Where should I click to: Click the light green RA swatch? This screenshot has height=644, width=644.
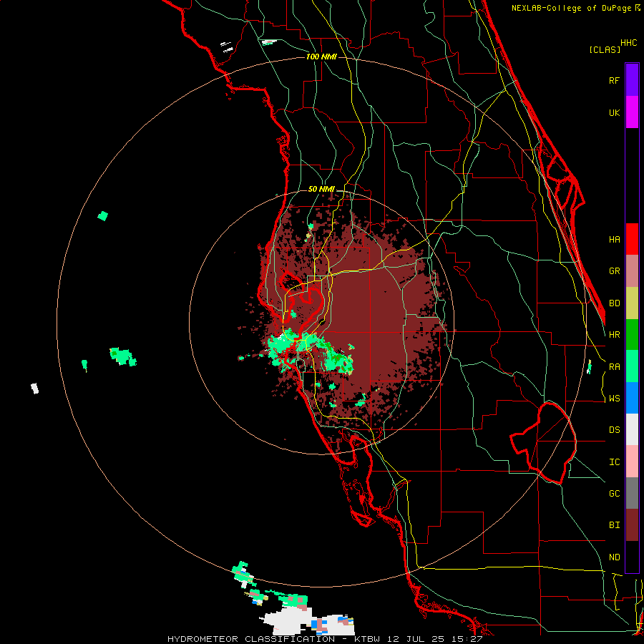(632, 366)
